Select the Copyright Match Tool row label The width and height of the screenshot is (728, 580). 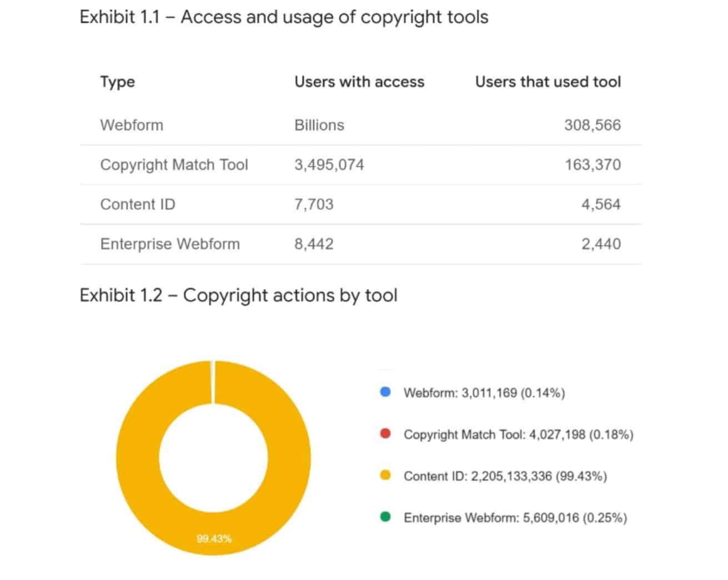[x=174, y=165]
